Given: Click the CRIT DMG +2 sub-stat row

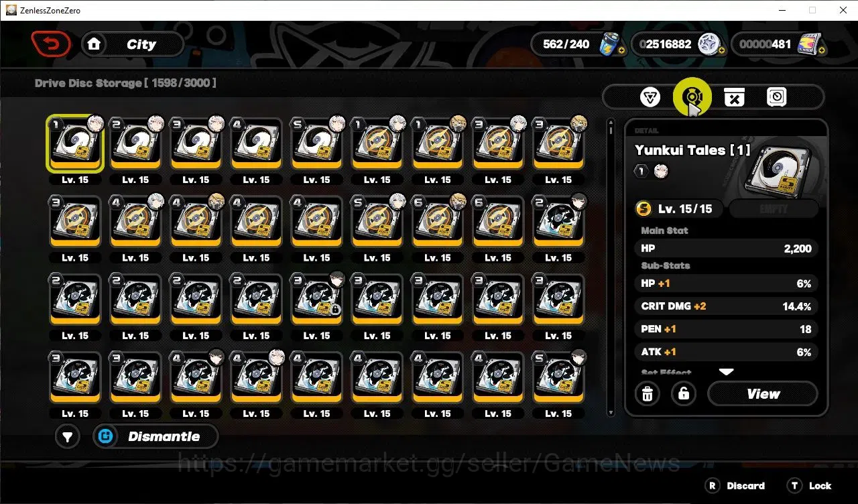Looking at the screenshot, I should (726, 306).
